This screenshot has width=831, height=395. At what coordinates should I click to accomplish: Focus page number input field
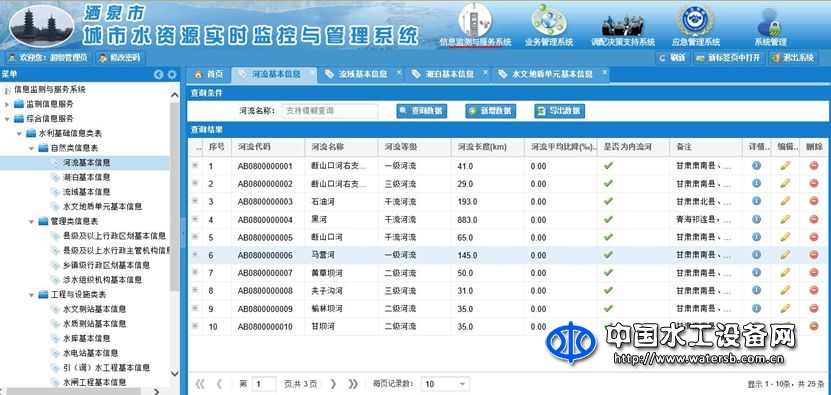263,384
